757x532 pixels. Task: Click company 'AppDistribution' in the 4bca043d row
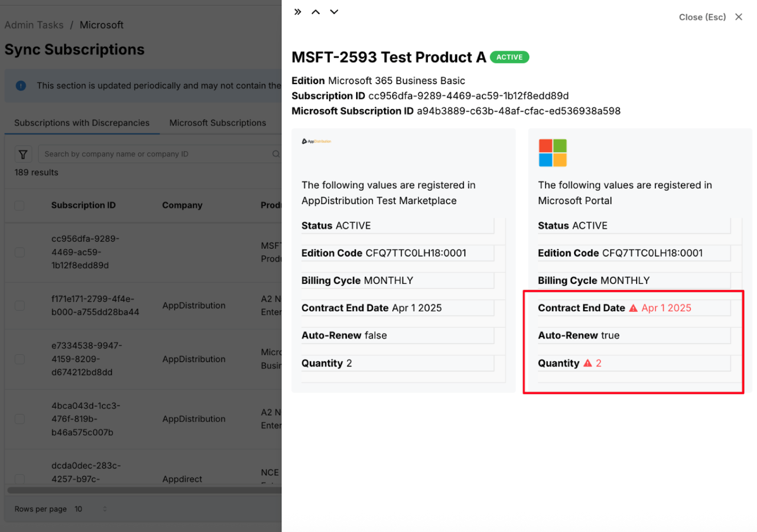[194, 419]
